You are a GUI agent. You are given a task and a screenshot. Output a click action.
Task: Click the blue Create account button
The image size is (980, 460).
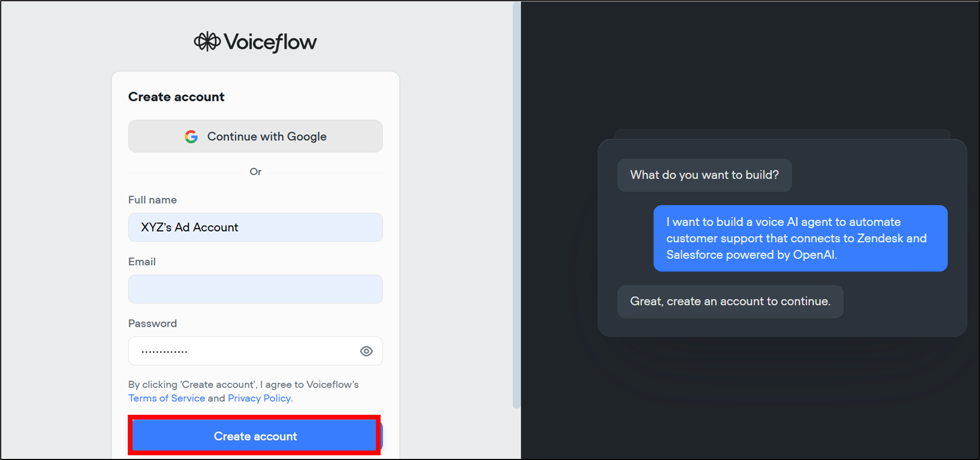pos(255,436)
